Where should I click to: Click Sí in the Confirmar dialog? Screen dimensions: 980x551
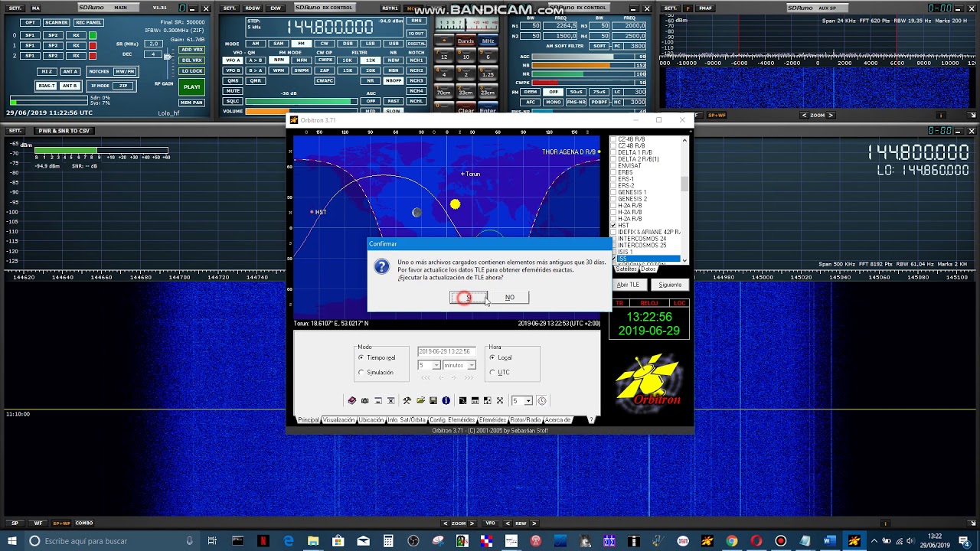468,297
